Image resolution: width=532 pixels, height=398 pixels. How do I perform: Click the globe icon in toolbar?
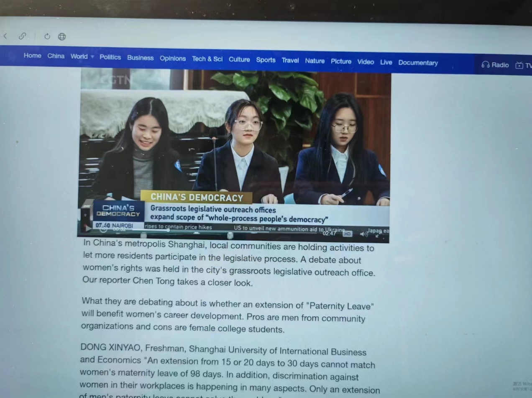tap(62, 36)
